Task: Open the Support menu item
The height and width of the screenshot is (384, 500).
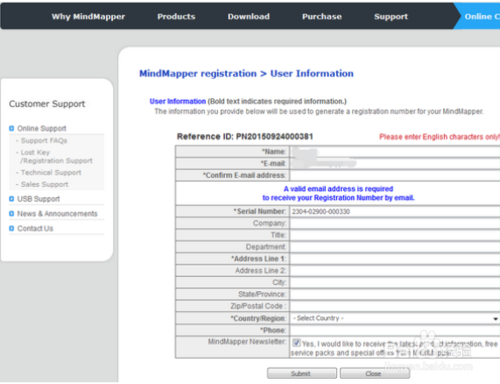Action: (x=391, y=17)
